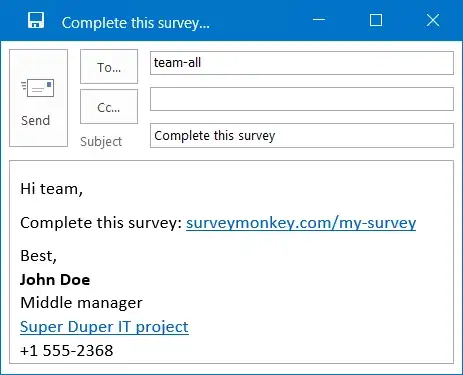Click the +1 555-2368 phone number
The width and height of the screenshot is (463, 375).
(x=67, y=351)
